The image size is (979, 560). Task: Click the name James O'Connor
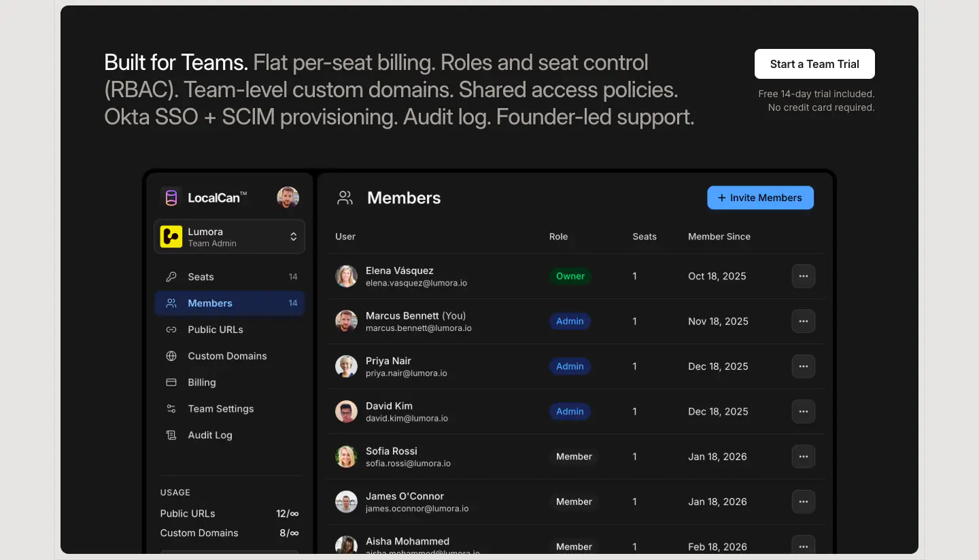[405, 496]
